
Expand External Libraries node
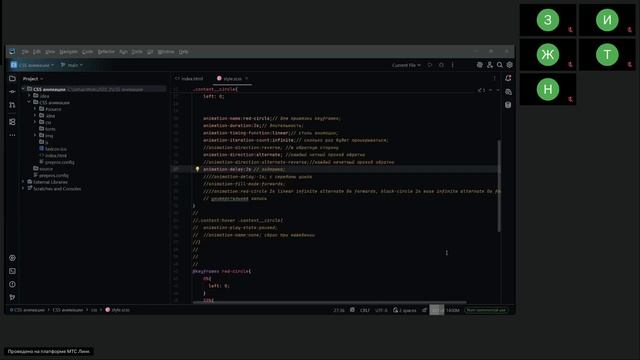point(24,182)
